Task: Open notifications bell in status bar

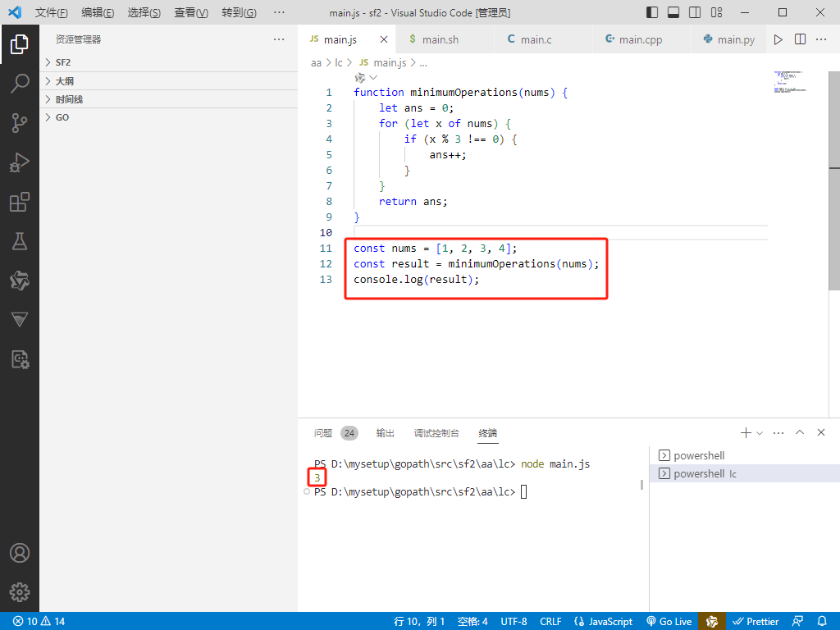Action: click(822, 621)
